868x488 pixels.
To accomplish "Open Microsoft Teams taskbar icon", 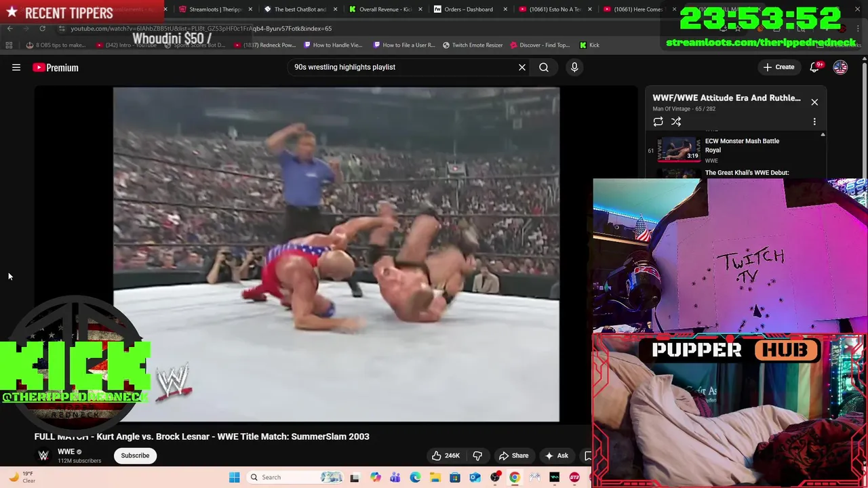I will click(x=395, y=477).
